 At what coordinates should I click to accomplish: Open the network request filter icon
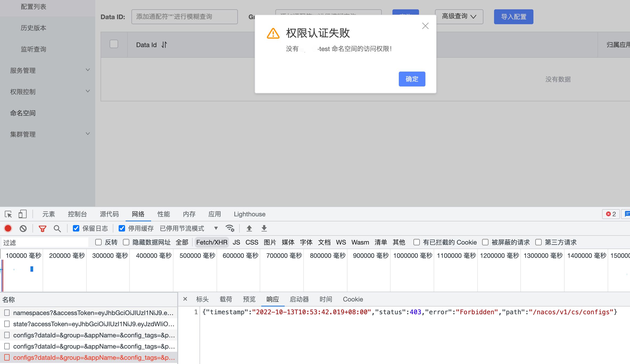(42, 228)
